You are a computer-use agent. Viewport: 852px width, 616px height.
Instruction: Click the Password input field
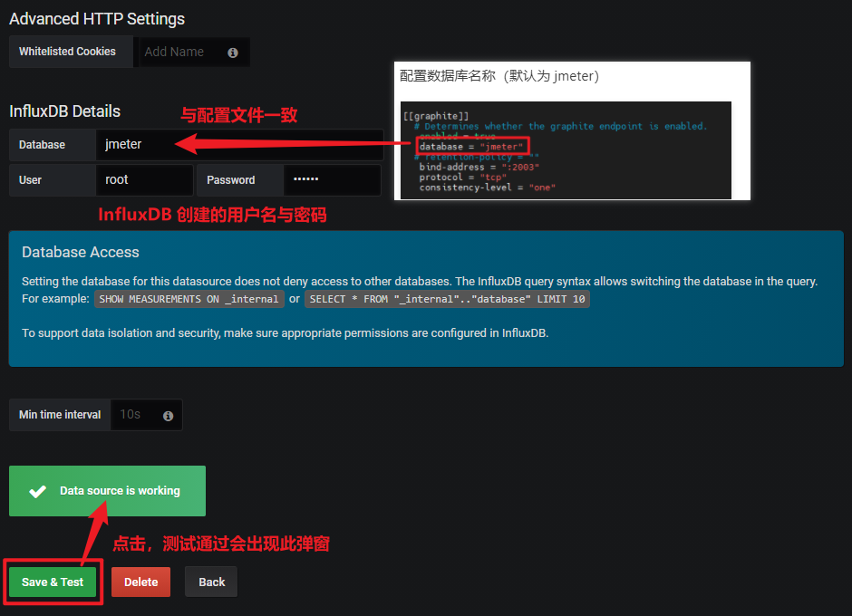pos(332,179)
